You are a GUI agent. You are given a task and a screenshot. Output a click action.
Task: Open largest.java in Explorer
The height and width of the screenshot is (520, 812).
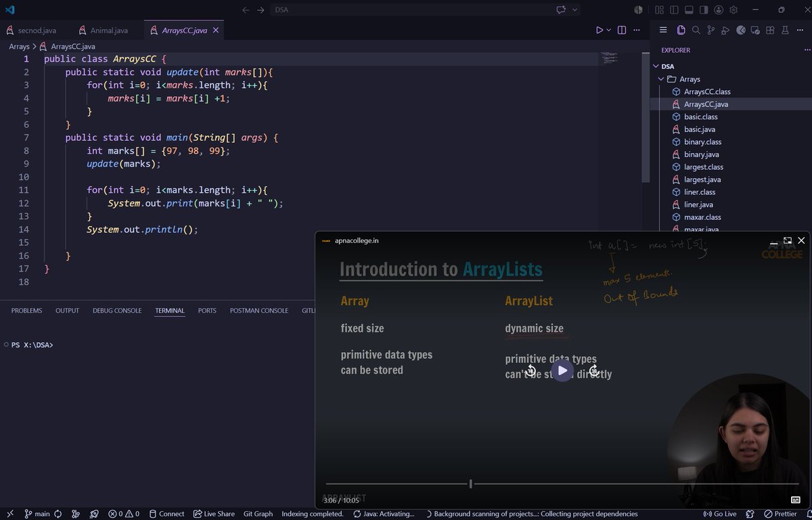point(702,179)
